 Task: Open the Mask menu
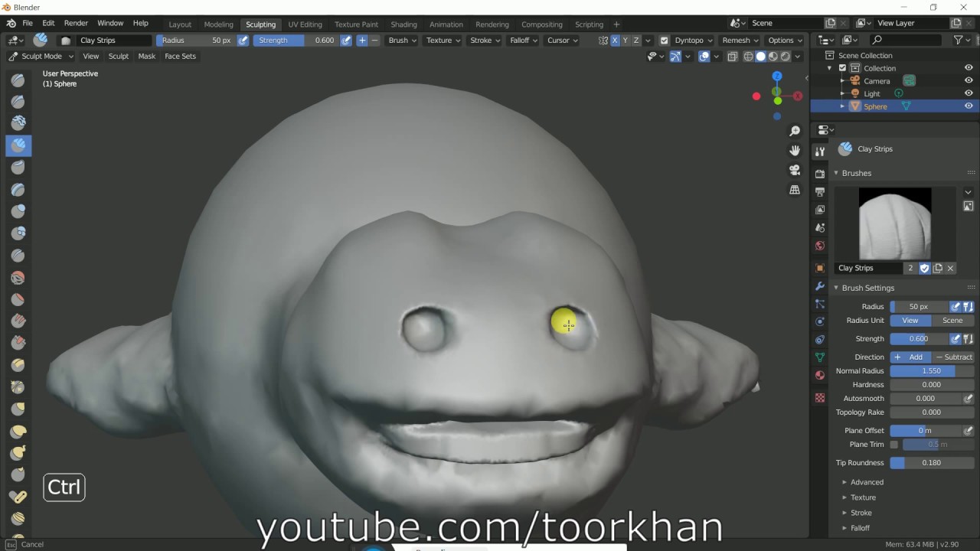146,56
